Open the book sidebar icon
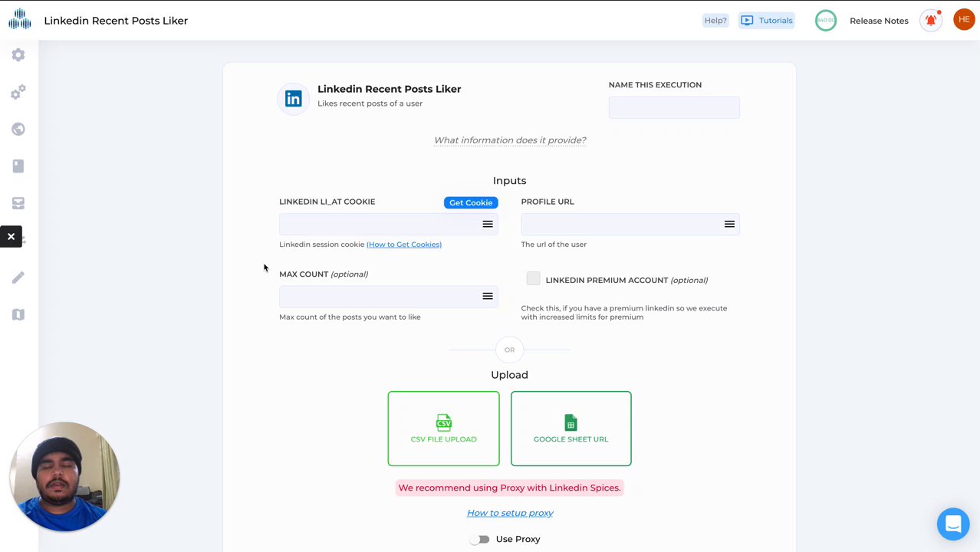 coord(18,166)
